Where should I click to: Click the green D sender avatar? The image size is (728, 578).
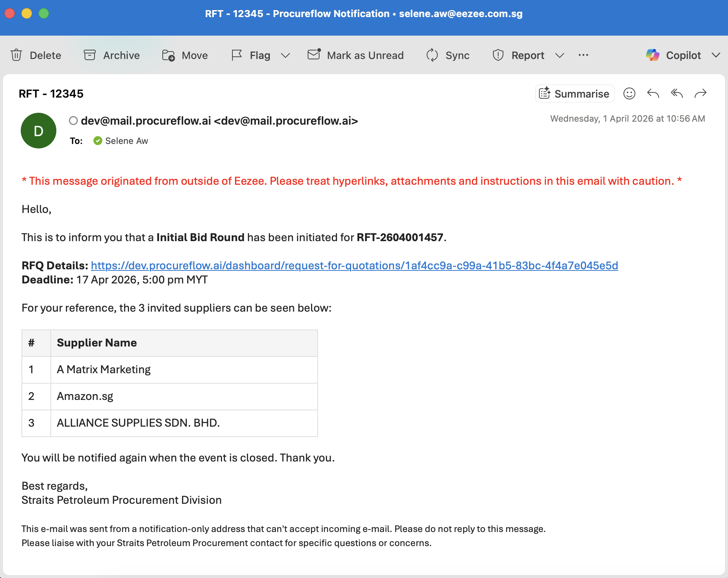pos(39,131)
